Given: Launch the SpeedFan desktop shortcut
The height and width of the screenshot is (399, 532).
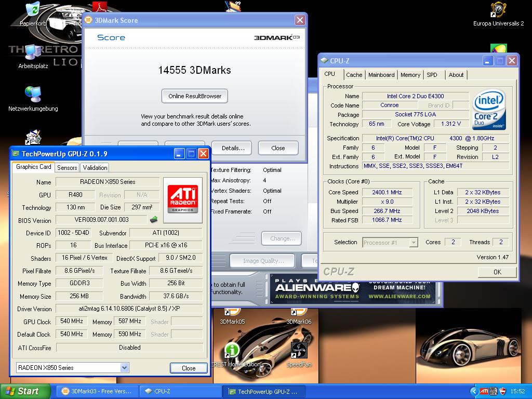Looking at the screenshot, I should pyautogui.click(x=299, y=351).
